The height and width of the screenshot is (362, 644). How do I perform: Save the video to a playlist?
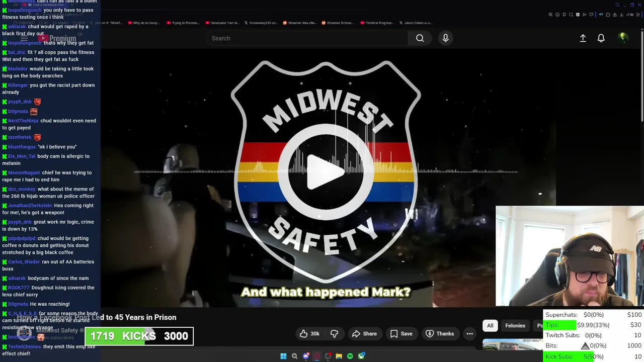(x=401, y=334)
